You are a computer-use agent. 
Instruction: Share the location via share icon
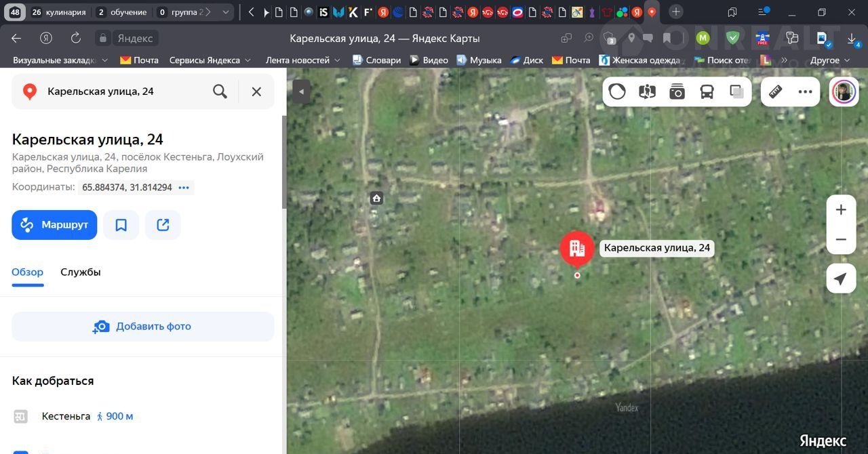[163, 225]
